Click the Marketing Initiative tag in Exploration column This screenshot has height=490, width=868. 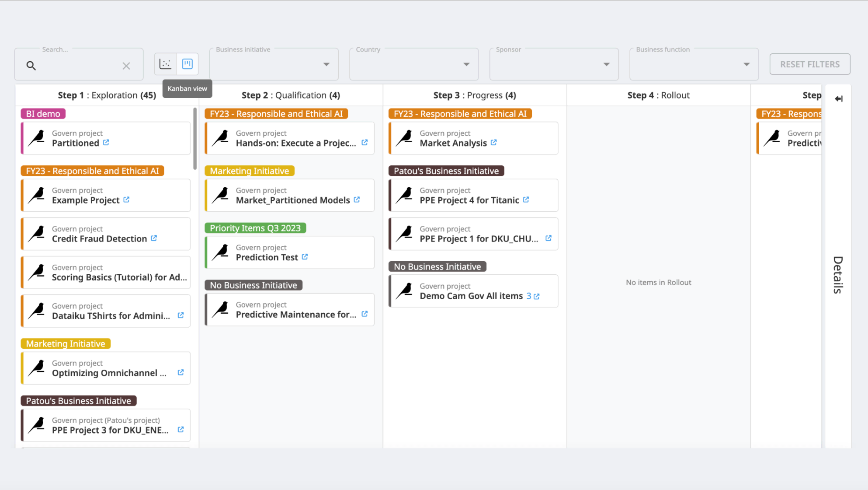(66, 343)
